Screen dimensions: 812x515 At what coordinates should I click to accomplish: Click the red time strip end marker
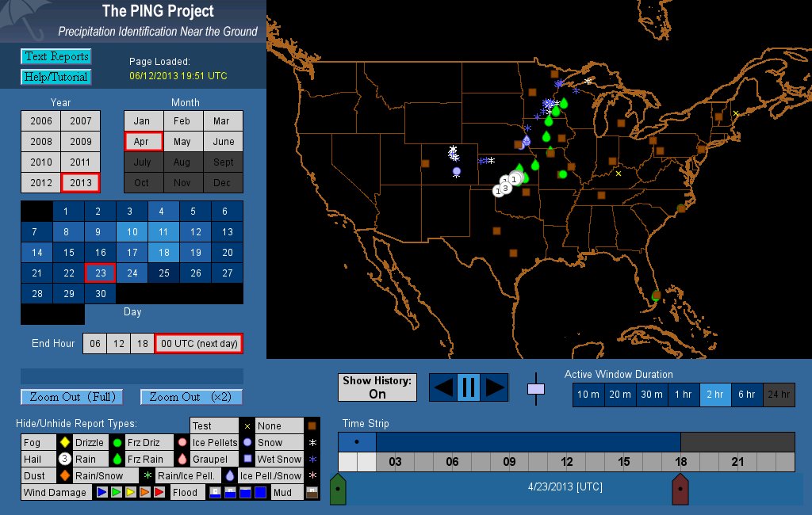point(680,490)
